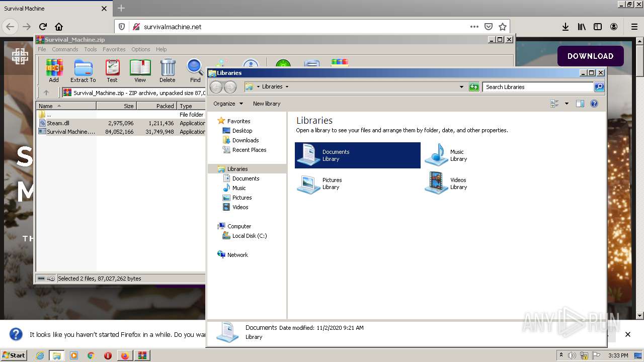644x362 pixels.
Task: Dismiss the Firefox notification bar
Action: [x=627, y=334]
